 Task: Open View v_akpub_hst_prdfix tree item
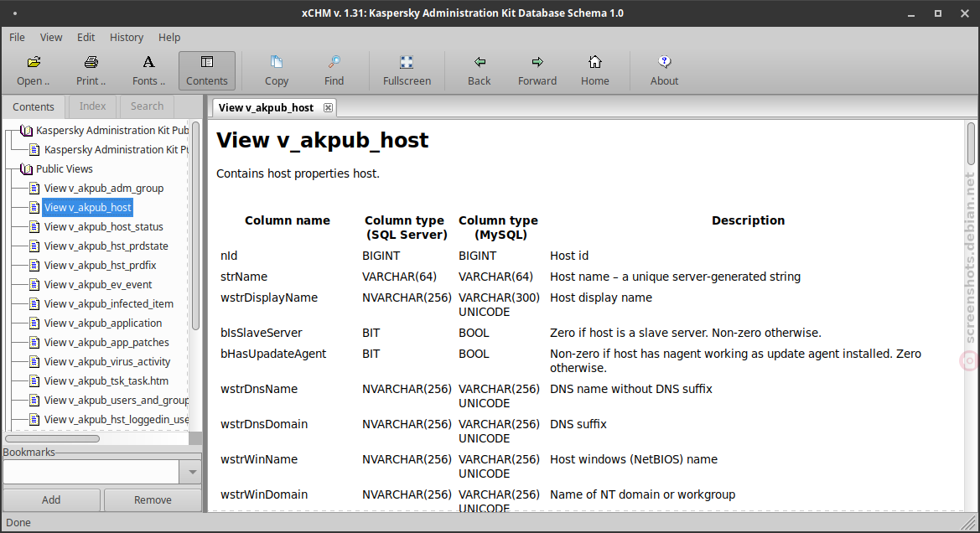point(100,266)
